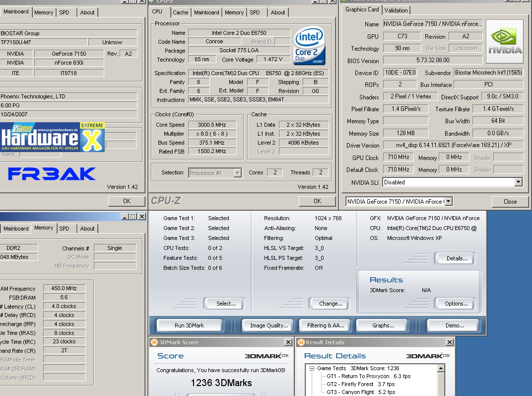The width and height of the screenshot is (532, 396).
Task: Switch to the Validation tab in GPU-Z
Action: [396, 10]
